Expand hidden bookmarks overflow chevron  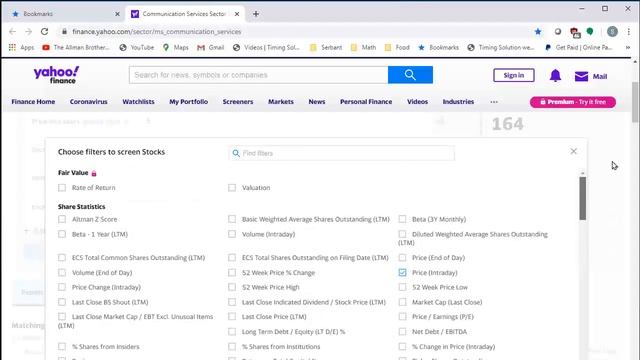(x=627, y=47)
